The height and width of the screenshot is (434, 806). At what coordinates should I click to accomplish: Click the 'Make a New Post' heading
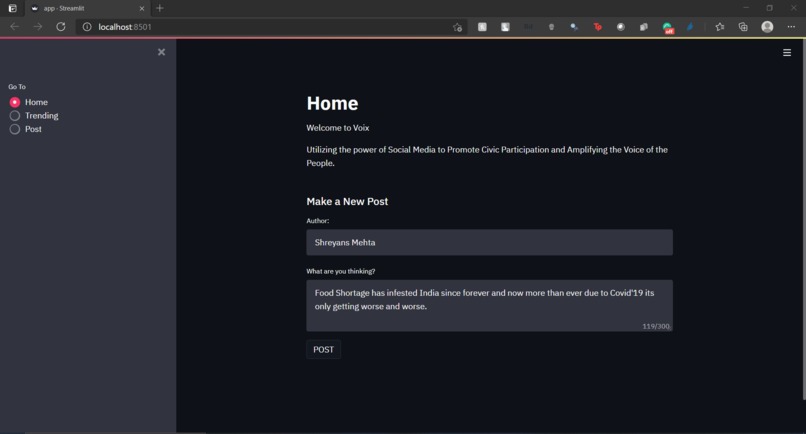[x=347, y=202]
